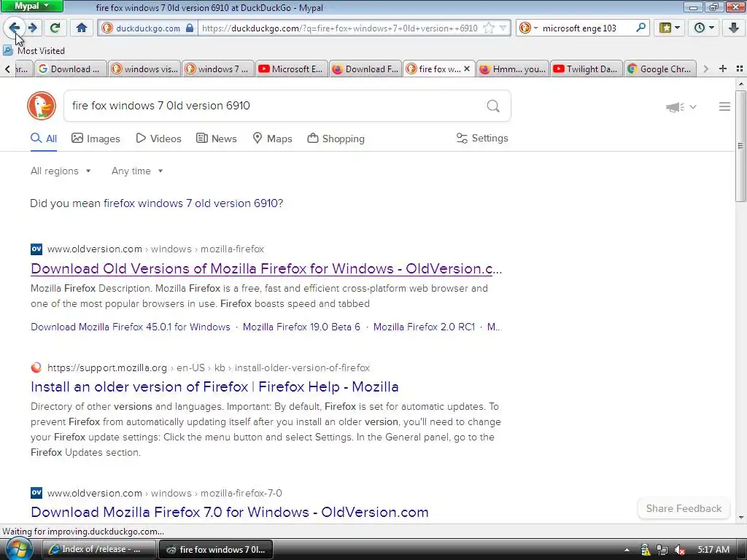Open the DuckDuckGo hamburger menu
747x560 pixels.
724,106
